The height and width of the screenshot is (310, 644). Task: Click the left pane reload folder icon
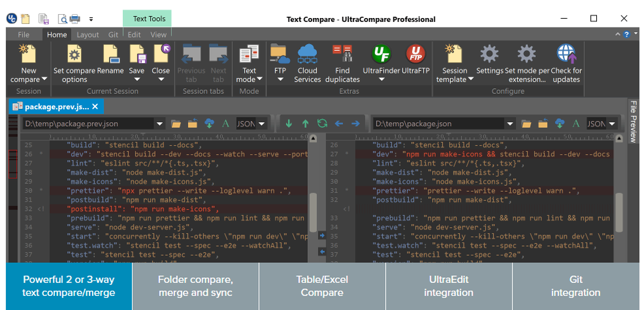click(x=193, y=123)
